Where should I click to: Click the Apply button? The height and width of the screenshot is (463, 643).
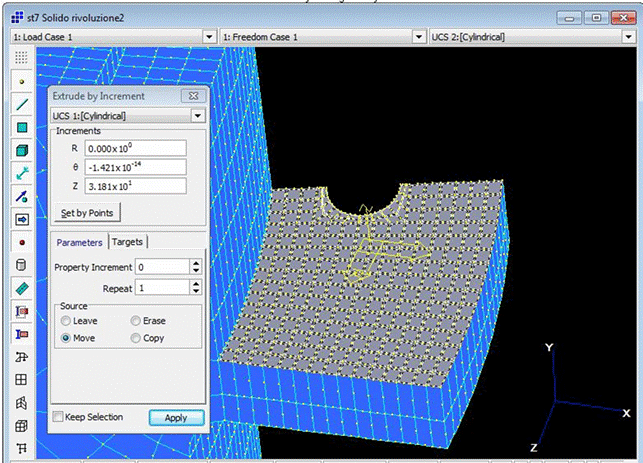pos(176,417)
